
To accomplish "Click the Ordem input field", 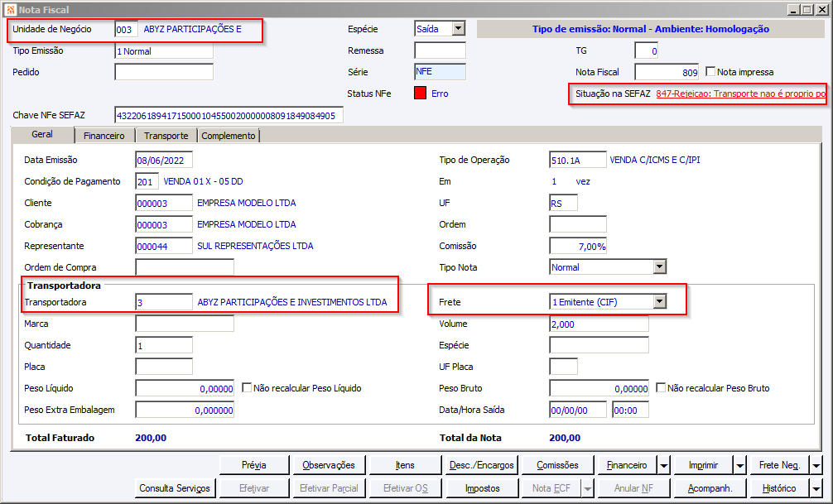I will click(577, 224).
